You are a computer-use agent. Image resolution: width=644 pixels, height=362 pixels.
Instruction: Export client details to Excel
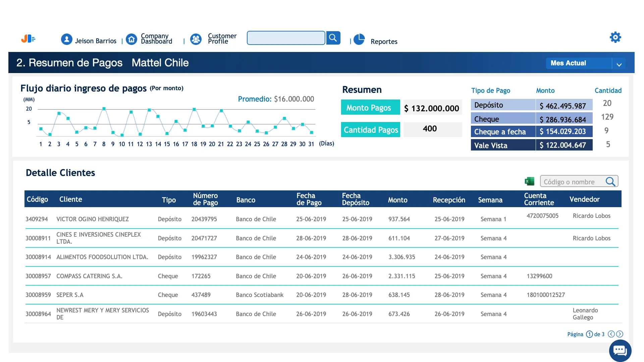click(529, 181)
